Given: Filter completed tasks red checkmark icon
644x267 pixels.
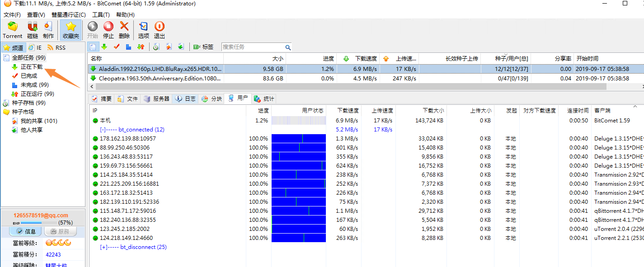Looking at the screenshot, I should tap(117, 47).
